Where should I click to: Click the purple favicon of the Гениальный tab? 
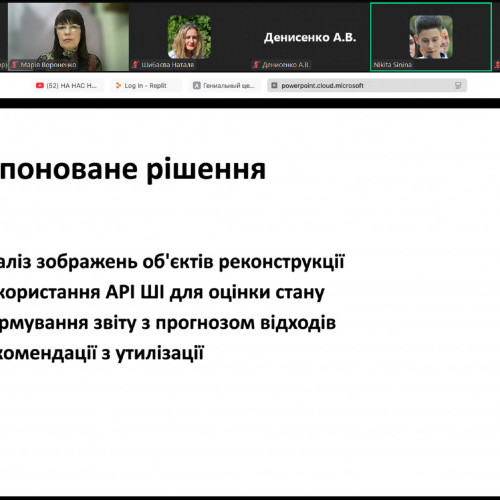click(197, 86)
